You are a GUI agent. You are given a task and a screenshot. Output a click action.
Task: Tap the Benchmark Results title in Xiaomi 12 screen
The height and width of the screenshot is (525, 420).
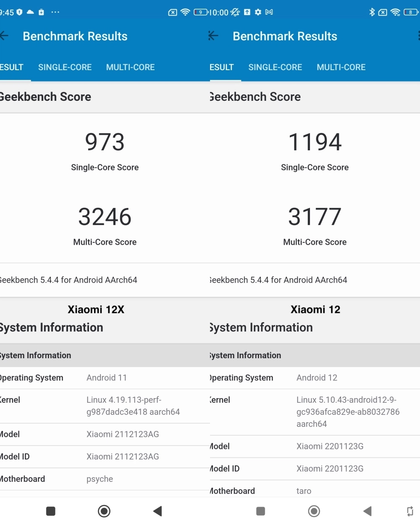point(285,36)
